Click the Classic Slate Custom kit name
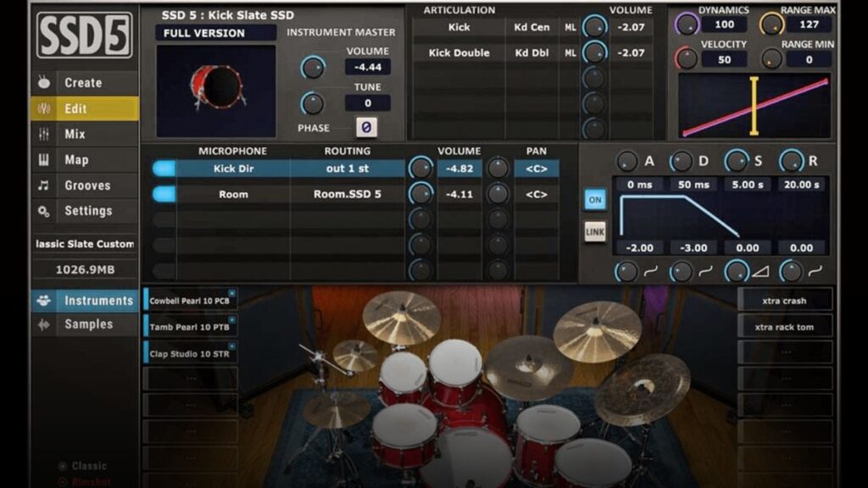This screenshot has height=488, width=868. [x=85, y=244]
